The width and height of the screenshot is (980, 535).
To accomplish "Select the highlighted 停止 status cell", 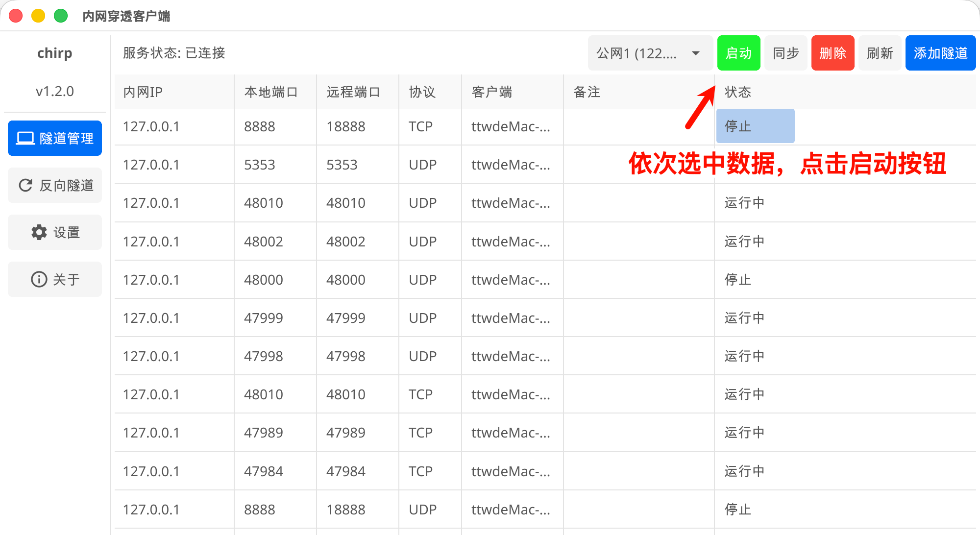I will pyautogui.click(x=755, y=126).
